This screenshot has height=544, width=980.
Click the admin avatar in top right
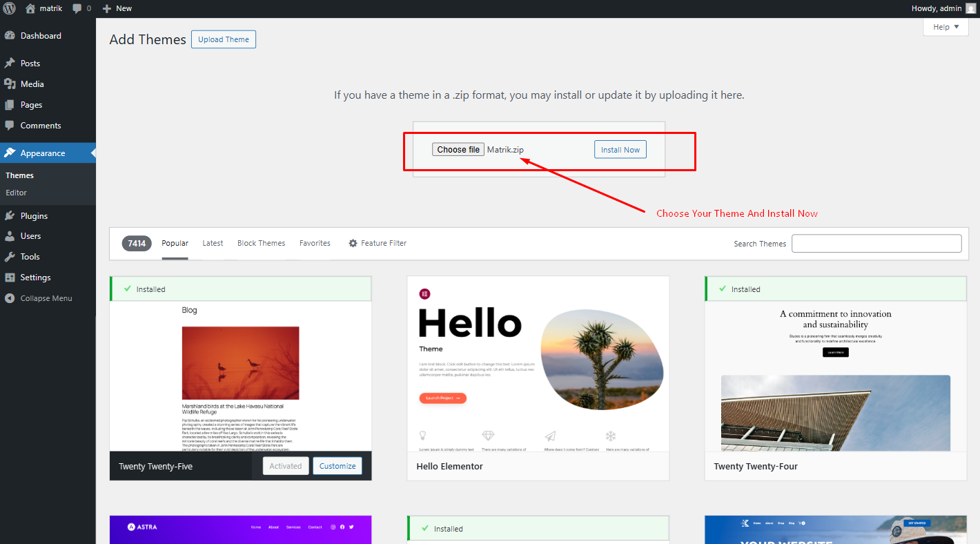point(970,8)
